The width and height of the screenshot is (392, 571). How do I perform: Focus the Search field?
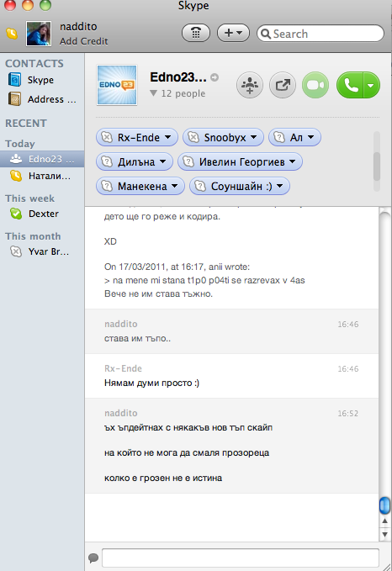[320, 34]
